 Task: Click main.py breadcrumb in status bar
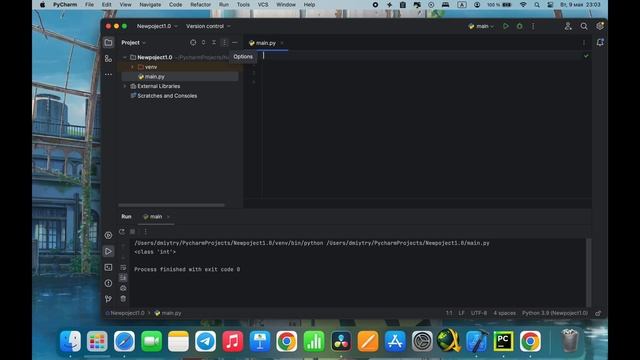[x=168, y=313]
